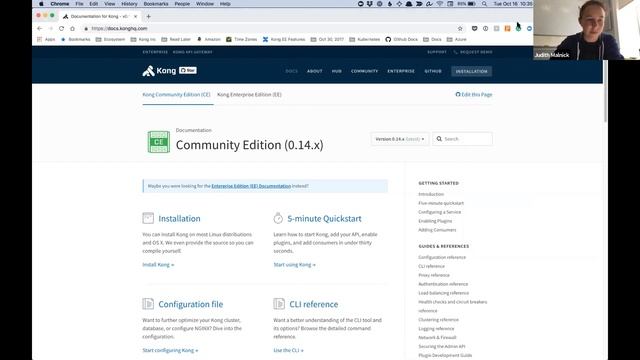640x360 pixels.
Task: Open the Apple menu
Action: tap(41, 4)
